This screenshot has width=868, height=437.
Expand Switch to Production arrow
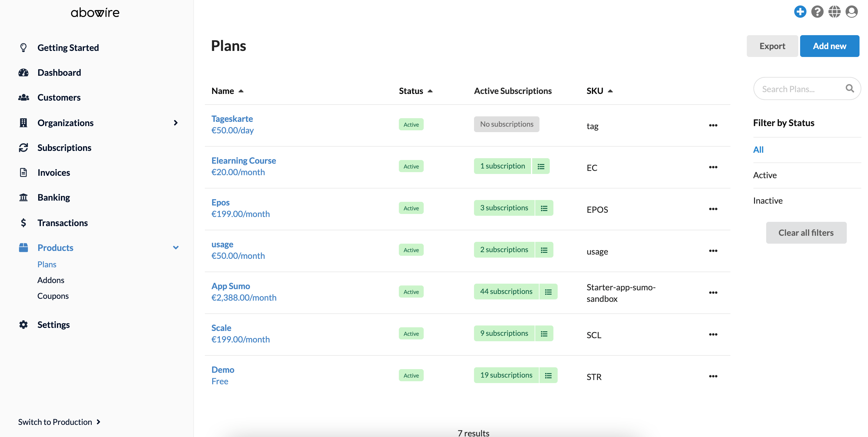point(98,422)
